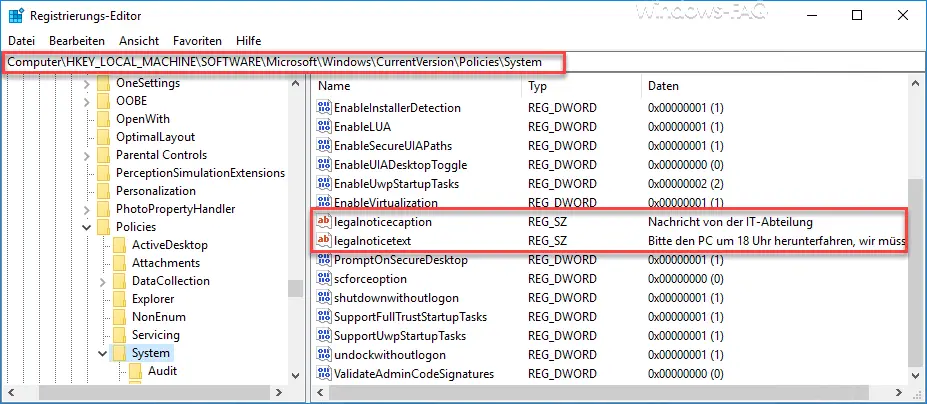
Task: Click the EnableSecureUIAPaths value icon
Action: tap(324, 146)
